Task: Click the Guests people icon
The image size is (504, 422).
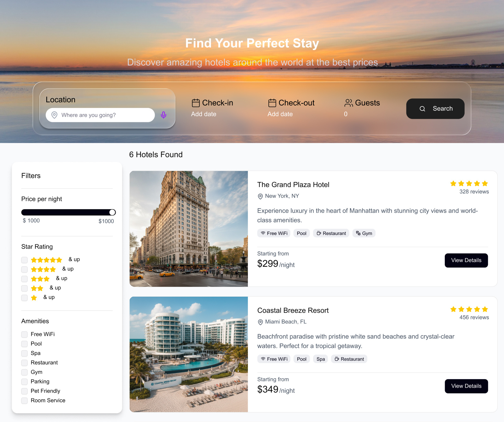Action: coord(348,103)
